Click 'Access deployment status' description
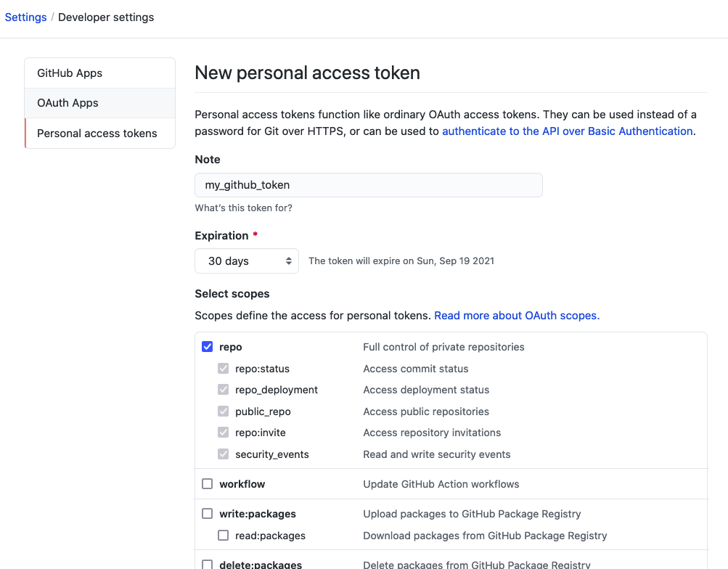728x569 pixels. click(x=426, y=390)
